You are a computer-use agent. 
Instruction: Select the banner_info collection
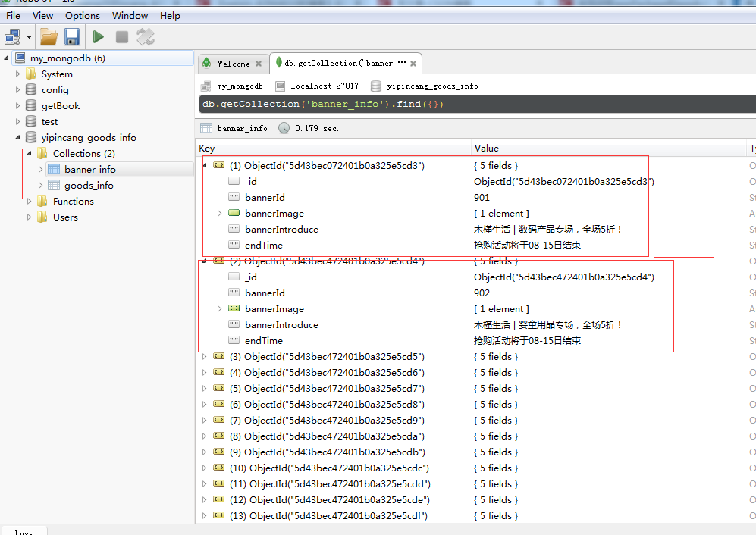click(90, 169)
